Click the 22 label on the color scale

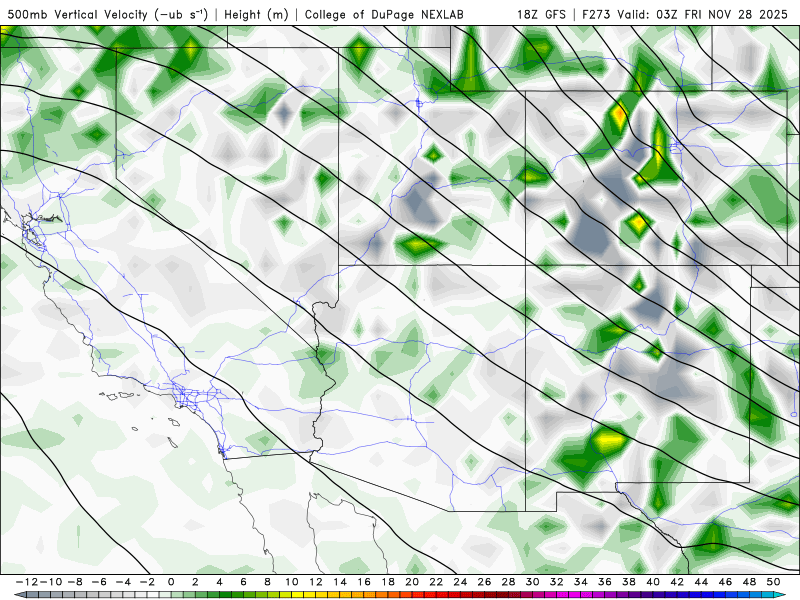coord(436,582)
